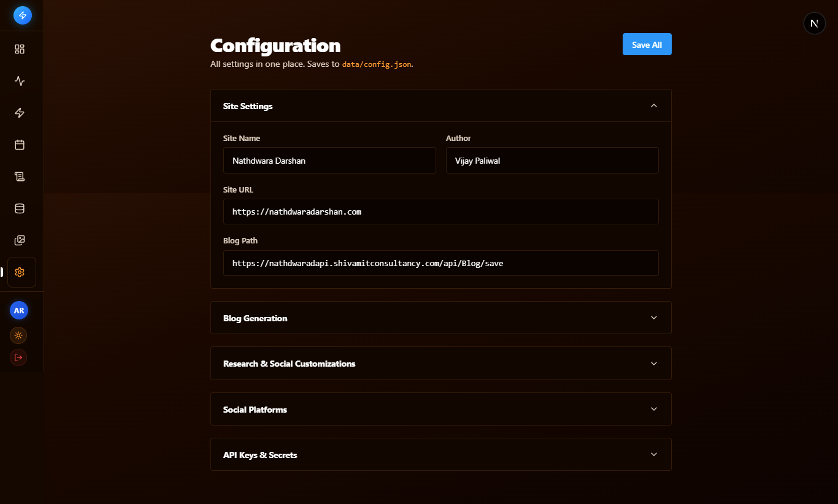Click the data/config.json path text
The image size is (838, 504).
point(377,64)
